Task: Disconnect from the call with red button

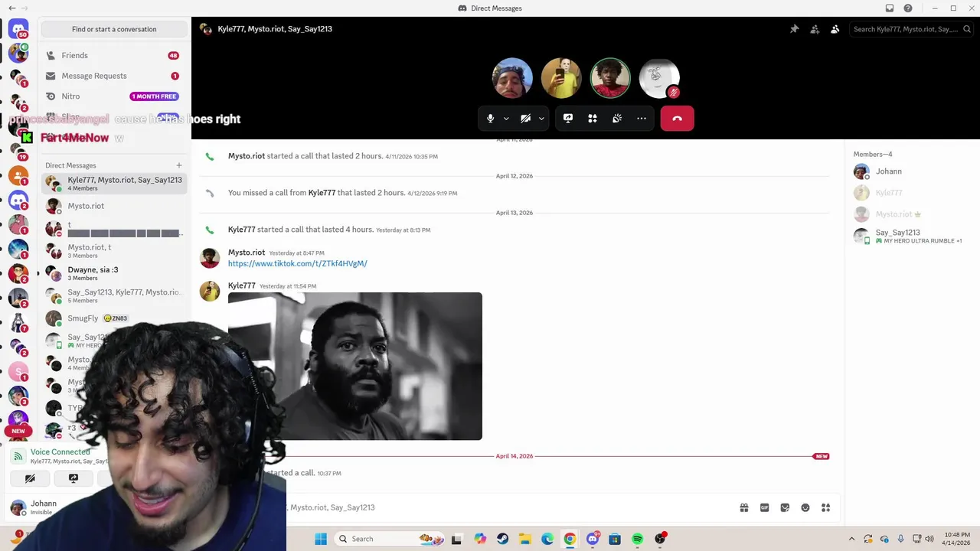Action: [677, 119]
